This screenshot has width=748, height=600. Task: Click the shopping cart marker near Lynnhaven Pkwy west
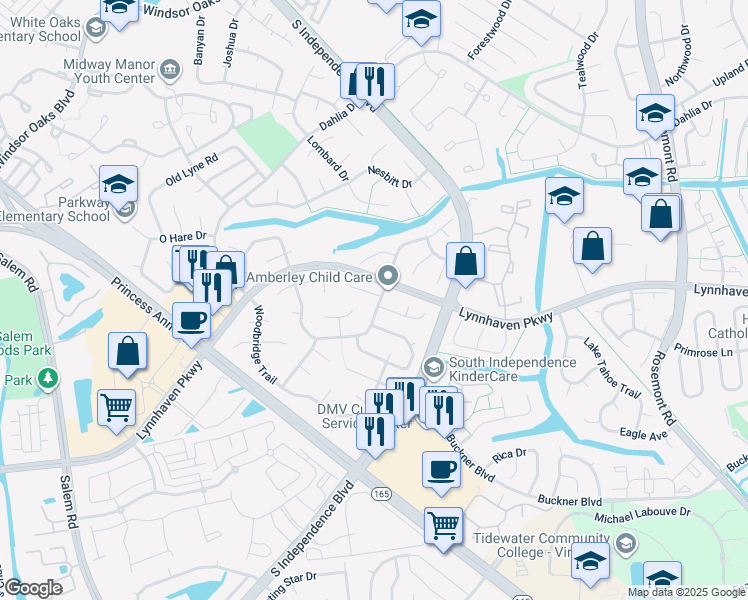116,408
